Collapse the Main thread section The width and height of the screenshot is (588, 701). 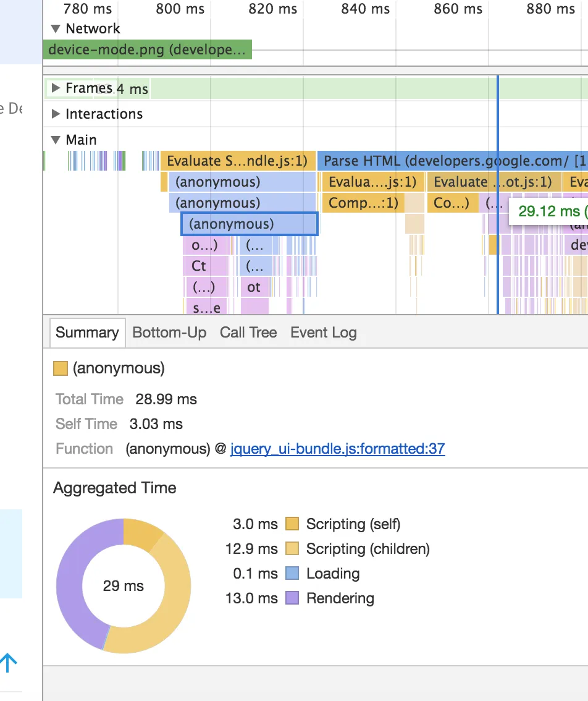pos(56,140)
